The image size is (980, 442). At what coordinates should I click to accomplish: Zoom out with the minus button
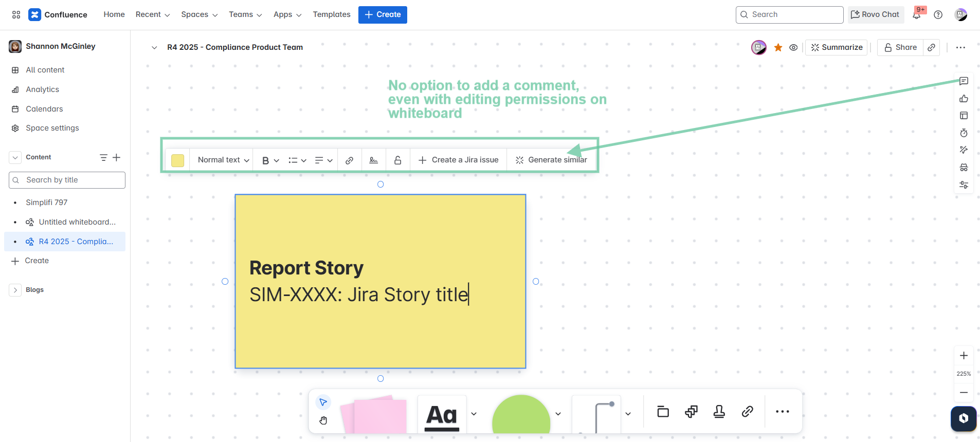[964, 393]
